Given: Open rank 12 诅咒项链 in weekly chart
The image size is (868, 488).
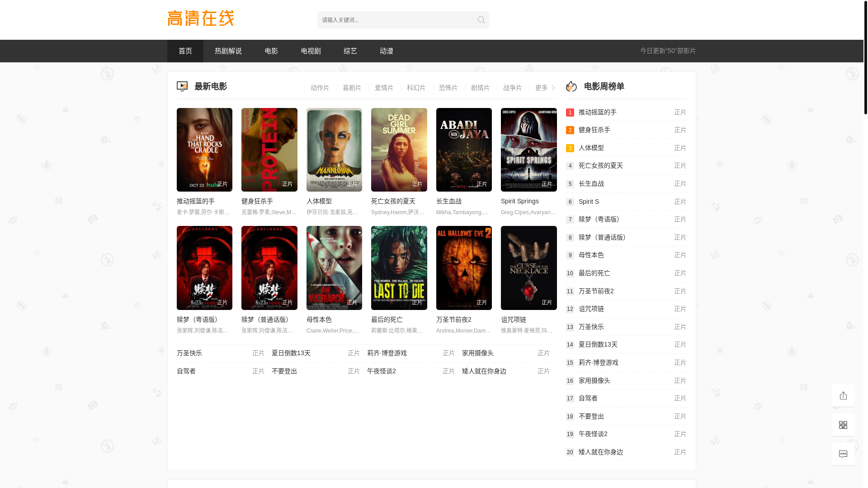Looking at the screenshot, I should pyautogui.click(x=627, y=309).
